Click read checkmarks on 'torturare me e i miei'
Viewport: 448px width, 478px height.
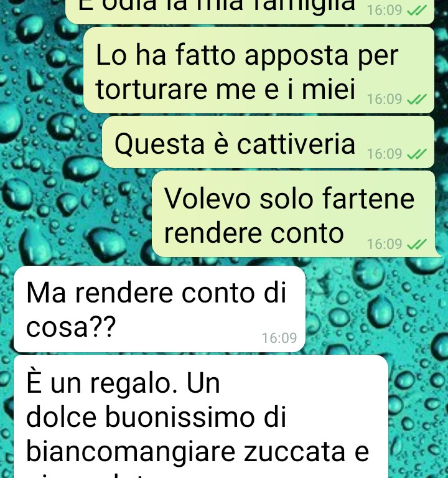coord(417,100)
